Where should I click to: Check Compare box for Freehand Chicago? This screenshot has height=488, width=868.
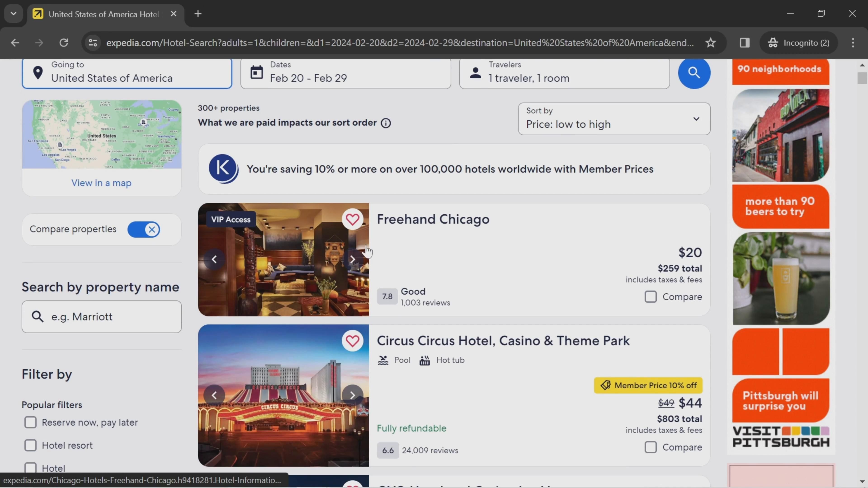click(x=651, y=297)
